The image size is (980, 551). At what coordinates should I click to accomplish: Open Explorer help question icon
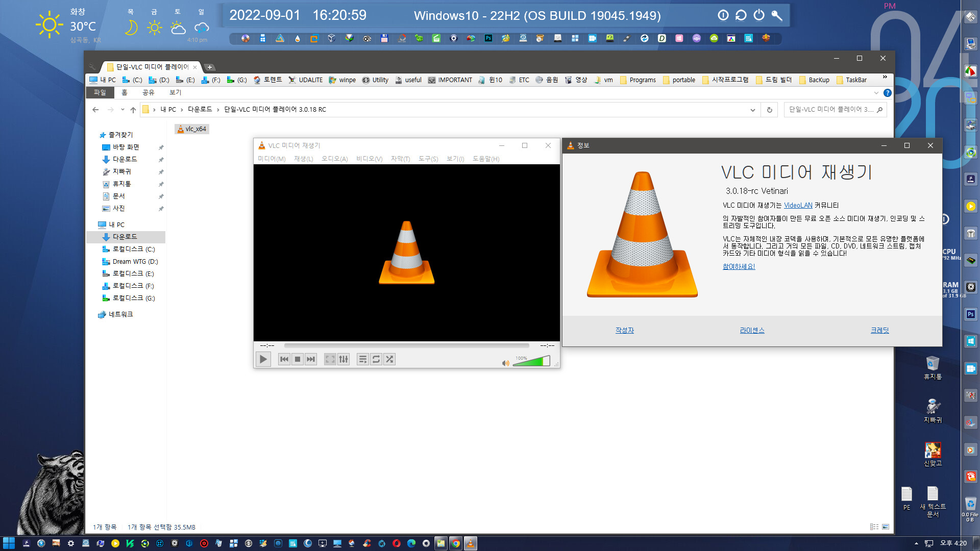pos(888,93)
